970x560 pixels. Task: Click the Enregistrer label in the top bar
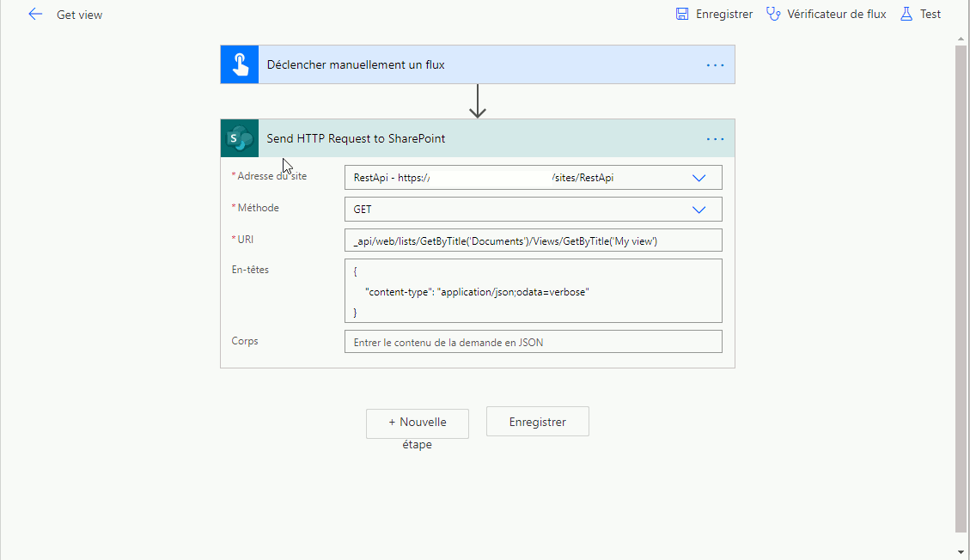click(x=723, y=15)
